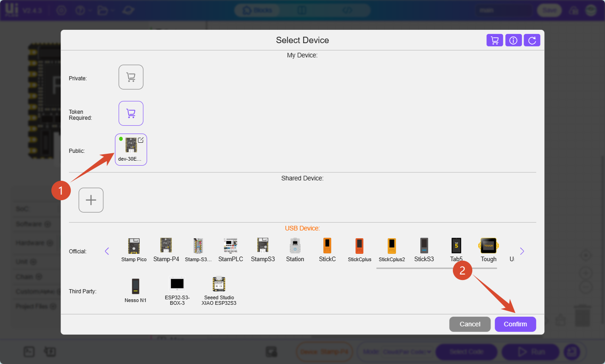Open the shop cart icon in dialog header

point(495,40)
